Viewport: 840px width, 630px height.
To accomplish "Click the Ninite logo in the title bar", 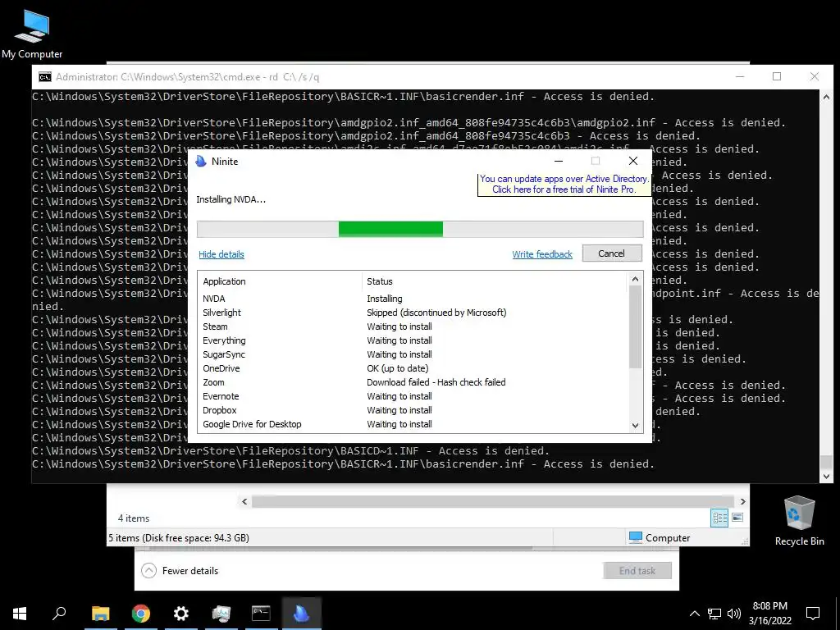I will pyautogui.click(x=201, y=162).
